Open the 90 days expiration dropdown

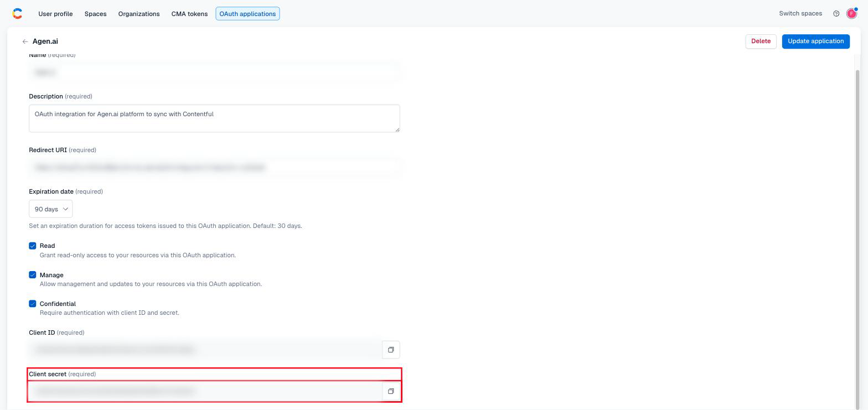50,209
